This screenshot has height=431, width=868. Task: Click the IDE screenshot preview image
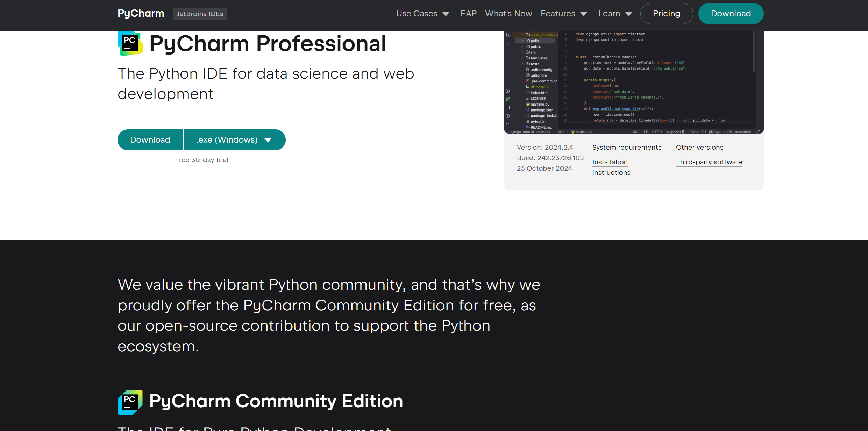click(634, 82)
